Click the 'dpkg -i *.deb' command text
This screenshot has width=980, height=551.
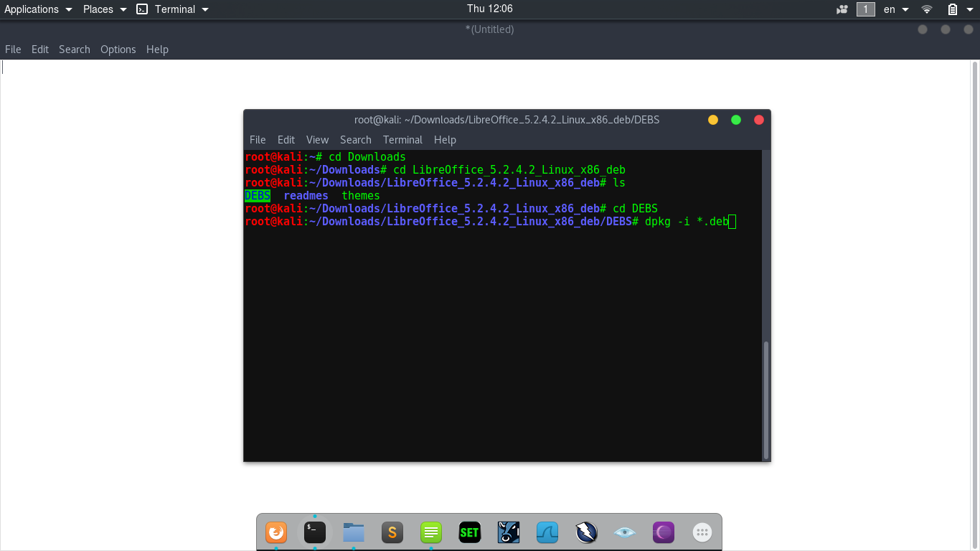[687, 222]
